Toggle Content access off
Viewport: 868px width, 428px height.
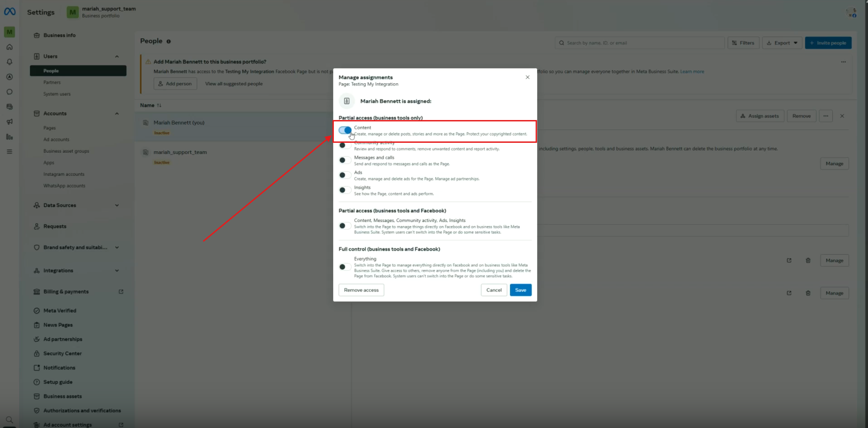[345, 130]
